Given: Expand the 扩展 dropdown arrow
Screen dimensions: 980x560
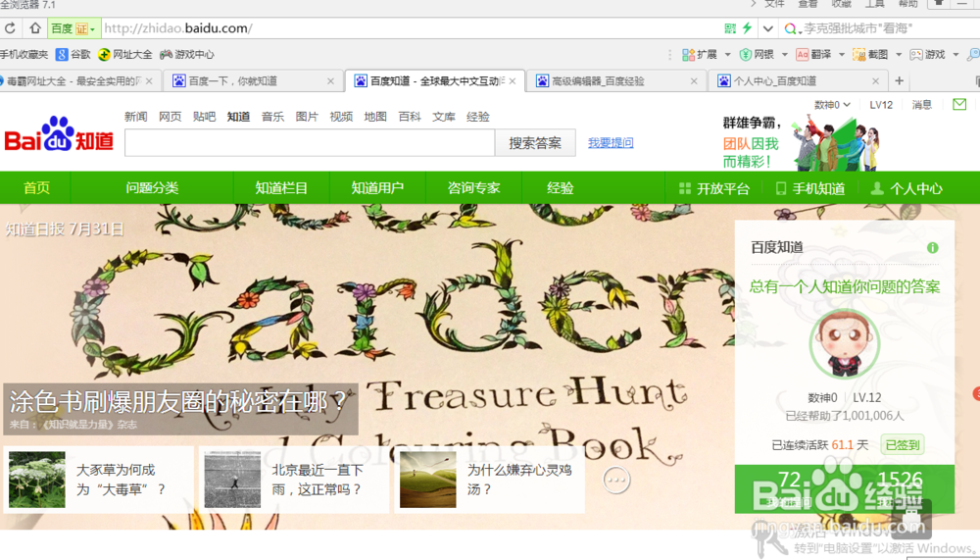Looking at the screenshot, I should coord(727,55).
